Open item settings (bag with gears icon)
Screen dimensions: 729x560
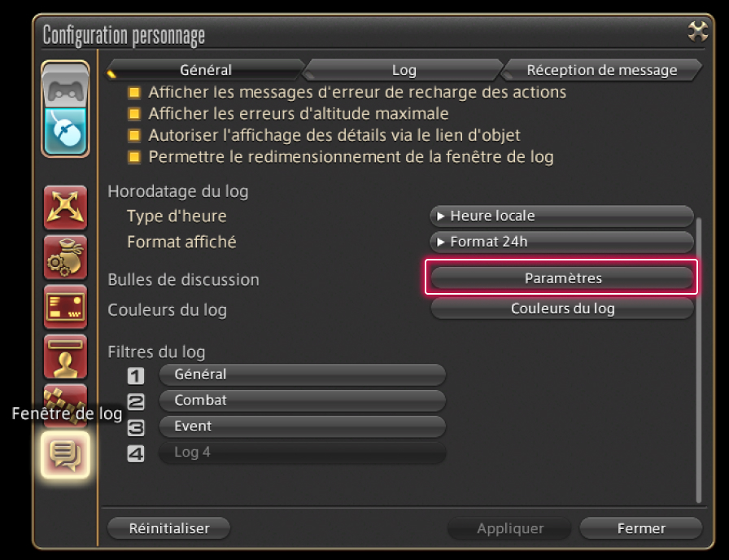[65, 257]
